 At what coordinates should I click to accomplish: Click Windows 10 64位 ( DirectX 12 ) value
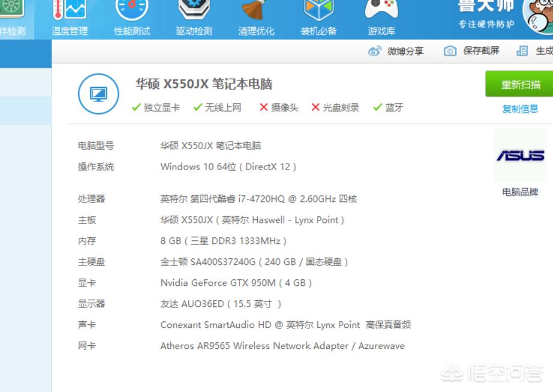228,167
